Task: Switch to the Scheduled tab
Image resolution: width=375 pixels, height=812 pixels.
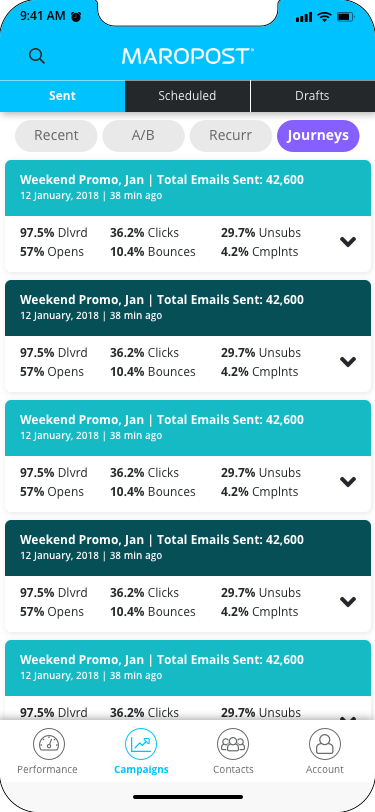Action: click(188, 96)
